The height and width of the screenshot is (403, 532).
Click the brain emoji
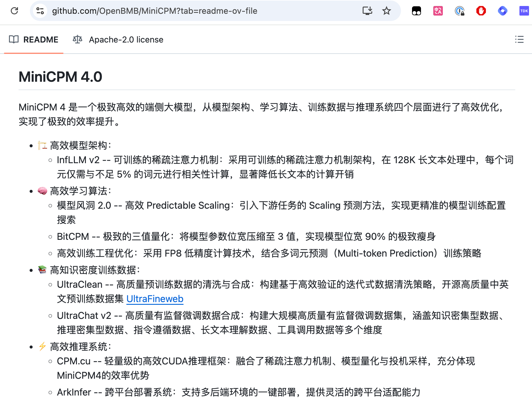click(x=42, y=191)
